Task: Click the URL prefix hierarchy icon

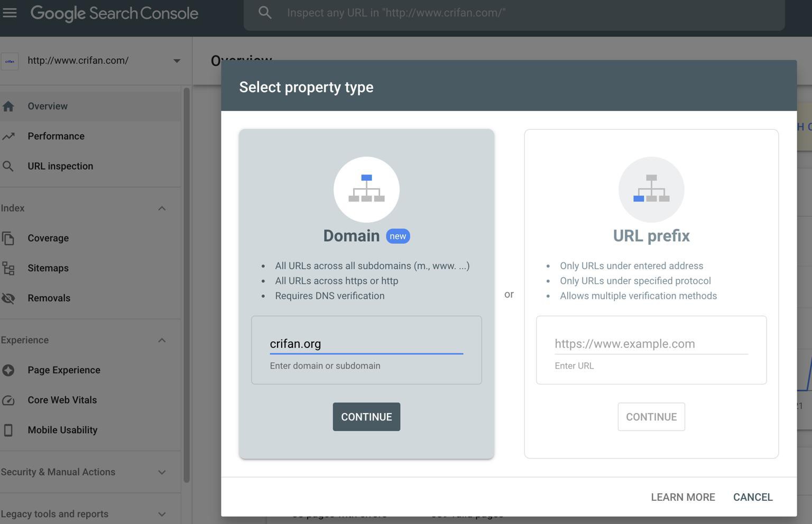Action: click(651, 189)
